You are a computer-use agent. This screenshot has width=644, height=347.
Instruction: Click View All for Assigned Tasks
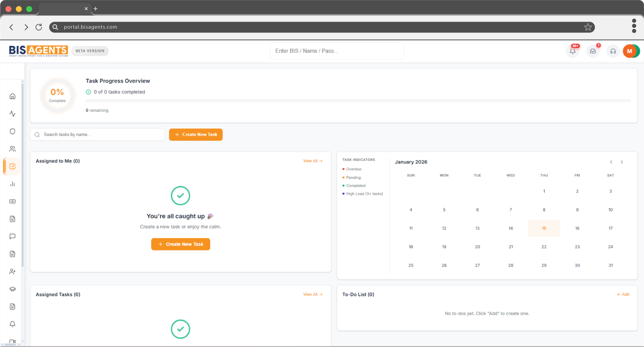[313, 294]
